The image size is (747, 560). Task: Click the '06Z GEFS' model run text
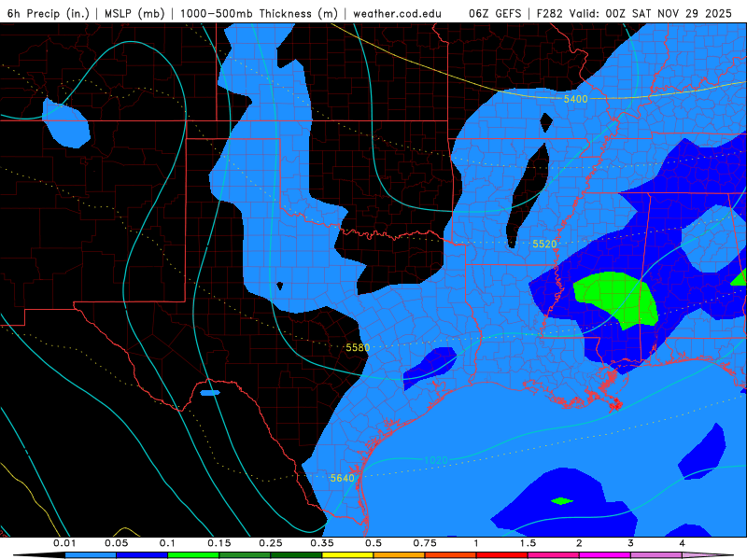point(495,14)
